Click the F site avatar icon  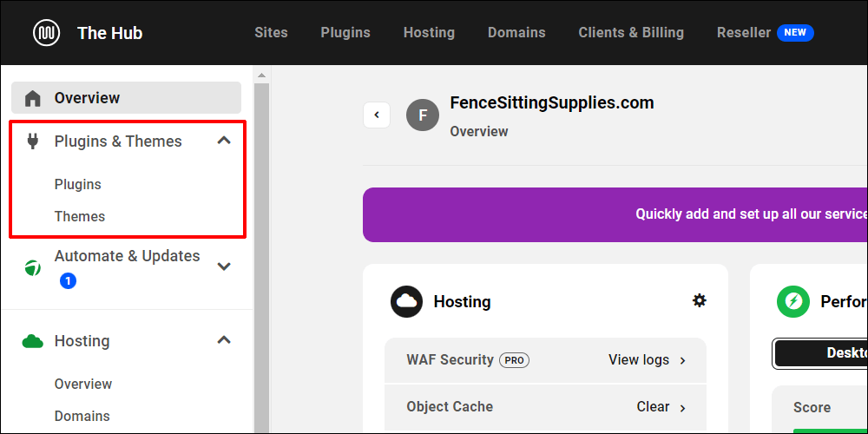[423, 115]
